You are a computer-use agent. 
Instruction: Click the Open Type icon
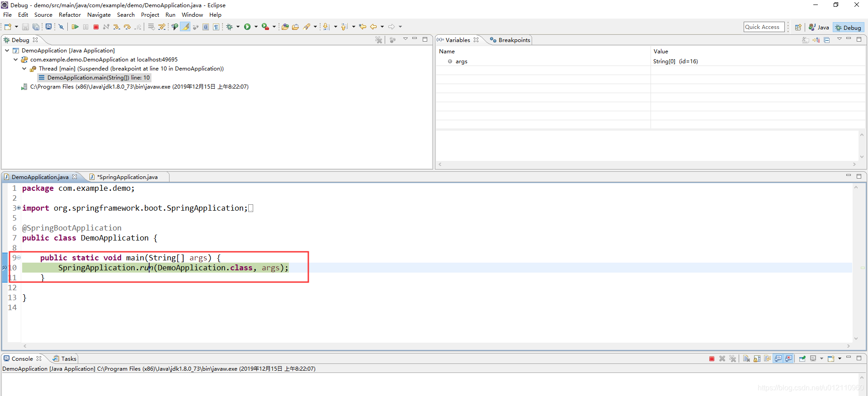(285, 27)
